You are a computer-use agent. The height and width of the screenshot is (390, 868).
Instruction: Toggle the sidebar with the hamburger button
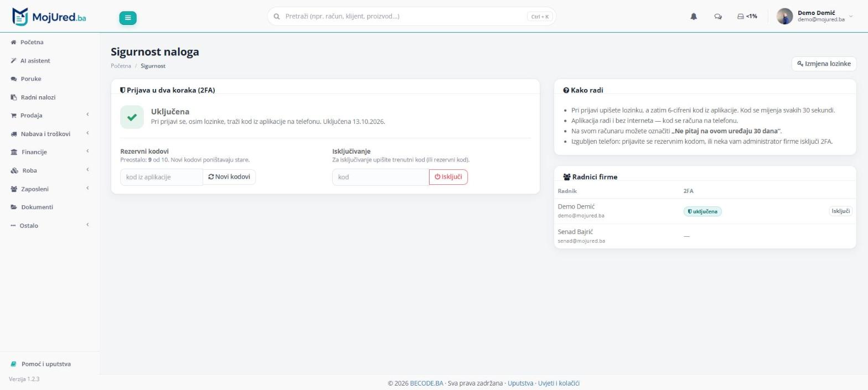point(128,18)
